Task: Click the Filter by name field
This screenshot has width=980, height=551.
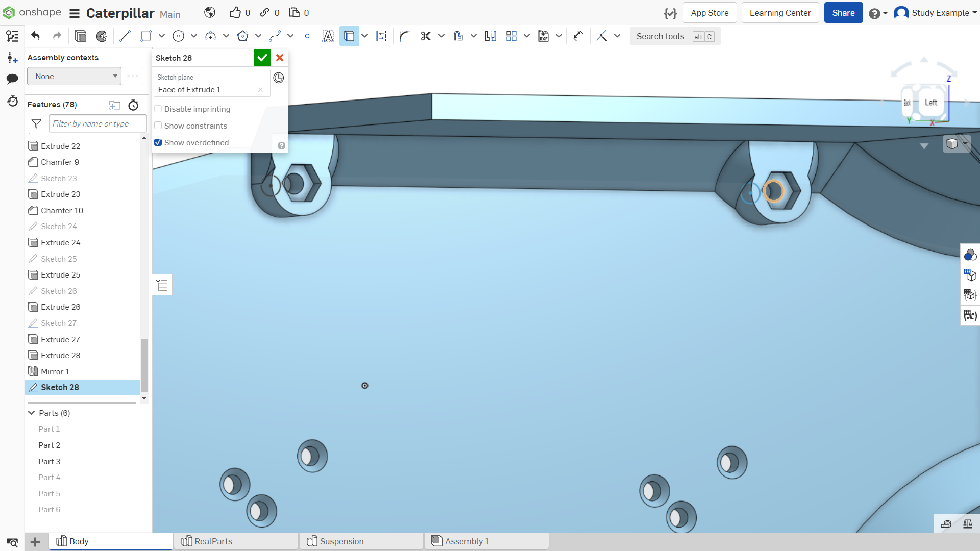Action: click(97, 123)
